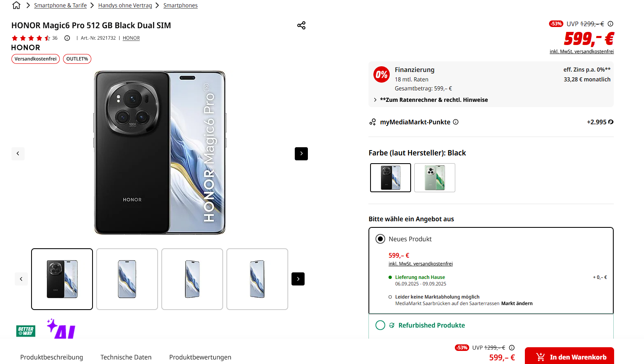This screenshot has width=644, height=364.
Task: Select Refurbished Produkte offer option
Action: 380,325
